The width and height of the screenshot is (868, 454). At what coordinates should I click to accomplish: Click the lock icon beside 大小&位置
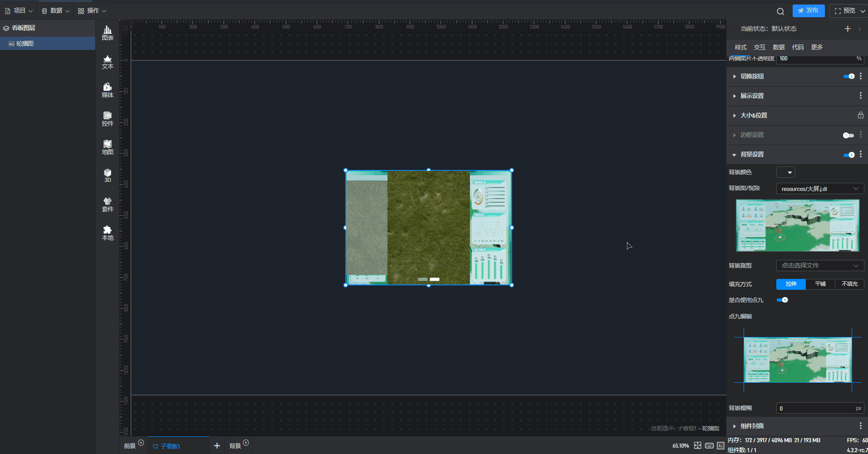(x=860, y=115)
